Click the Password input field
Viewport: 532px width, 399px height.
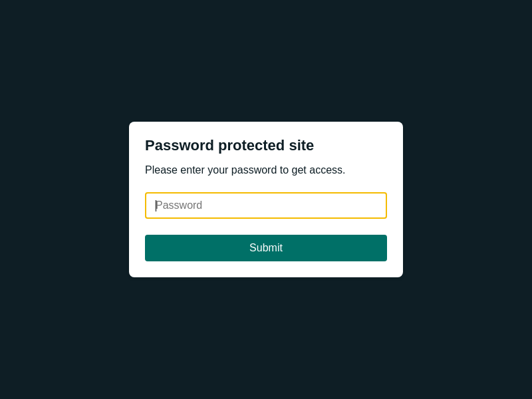coord(266,205)
